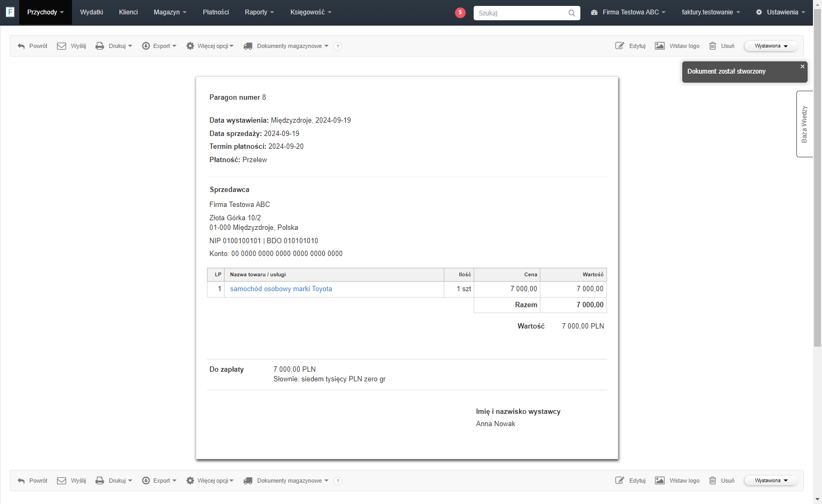This screenshot has height=504, width=822.
Task: Click the top Powrót text label
Action: pyautogui.click(x=38, y=46)
